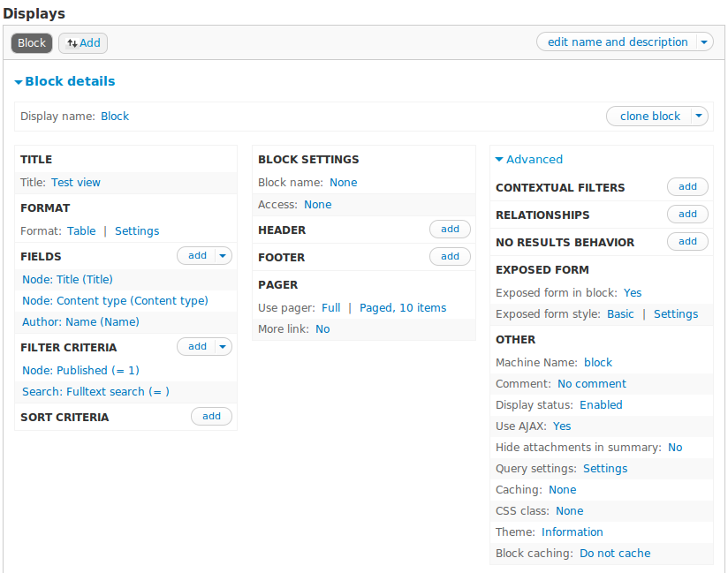Add a relationship
This screenshot has width=728, height=573.
(687, 214)
